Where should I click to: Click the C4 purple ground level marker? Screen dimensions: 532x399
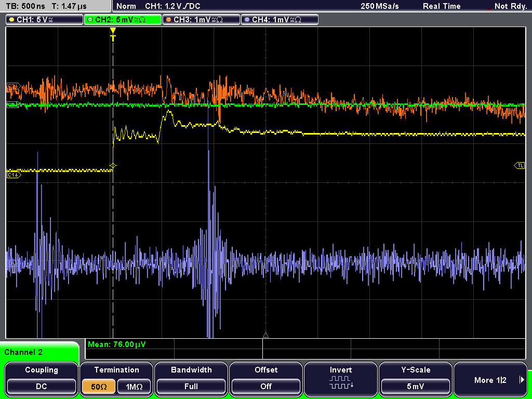(x=13, y=262)
